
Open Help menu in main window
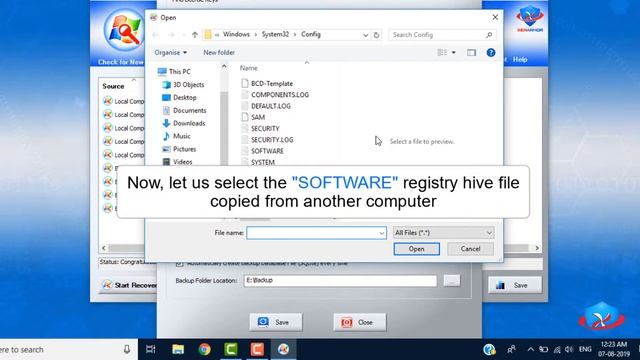(520, 60)
